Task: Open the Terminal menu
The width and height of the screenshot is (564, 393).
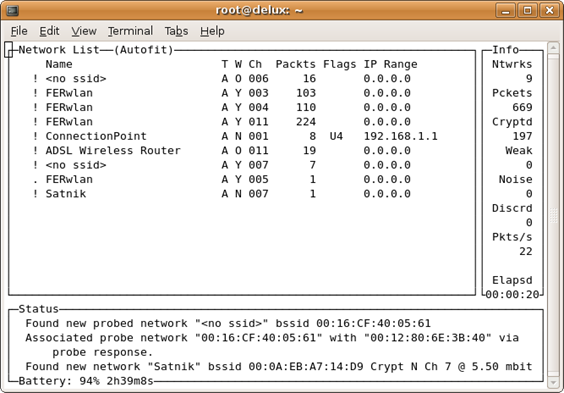Action: pos(130,31)
